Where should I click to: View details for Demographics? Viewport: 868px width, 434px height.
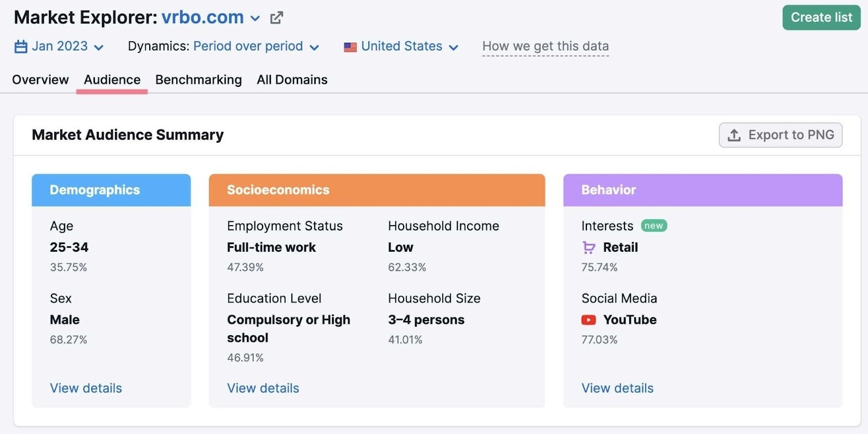pos(85,388)
